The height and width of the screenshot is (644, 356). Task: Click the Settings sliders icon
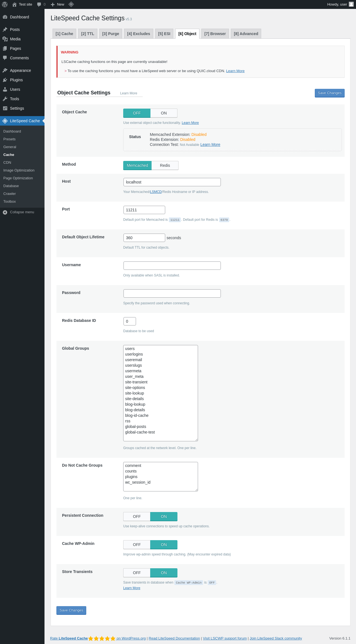point(5,108)
